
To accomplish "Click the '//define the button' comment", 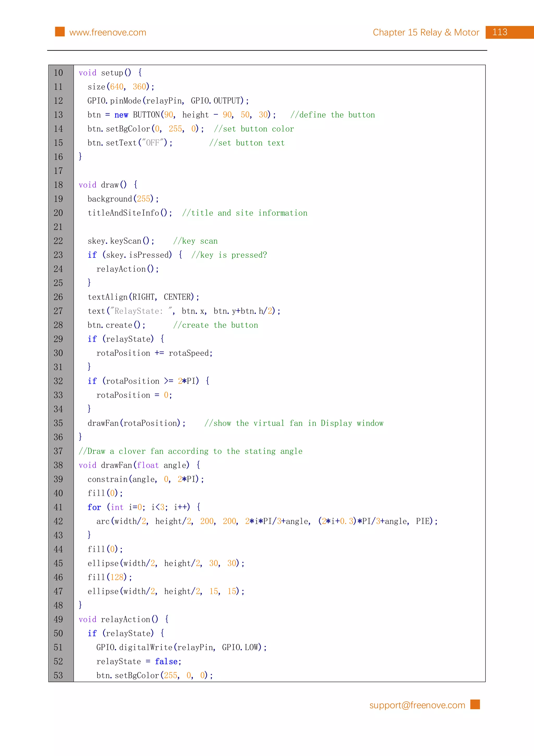I will 333,115.
